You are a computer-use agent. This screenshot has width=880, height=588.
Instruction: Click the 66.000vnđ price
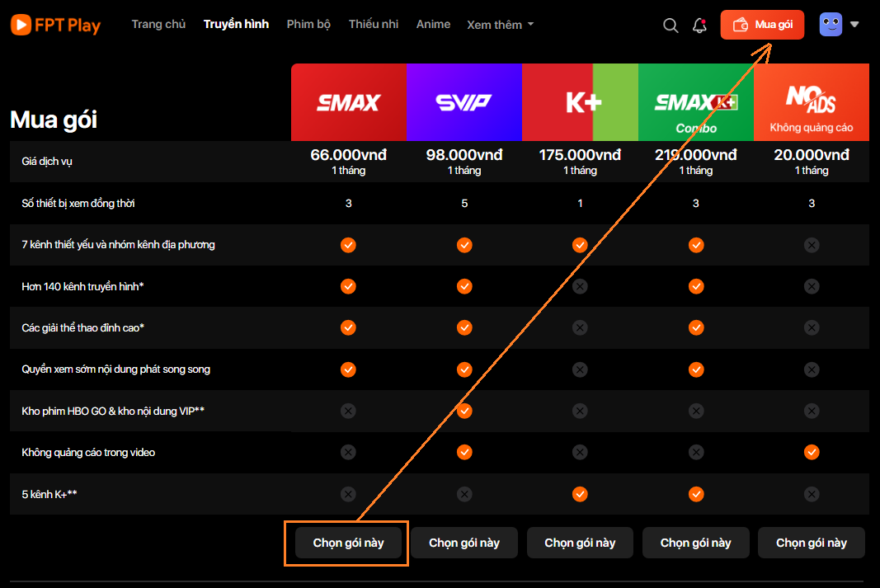(x=349, y=155)
